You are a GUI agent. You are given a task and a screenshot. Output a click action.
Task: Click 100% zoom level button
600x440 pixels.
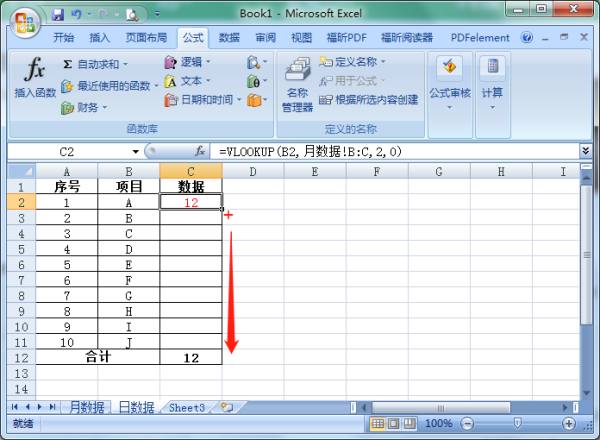[x=439, y=424]
